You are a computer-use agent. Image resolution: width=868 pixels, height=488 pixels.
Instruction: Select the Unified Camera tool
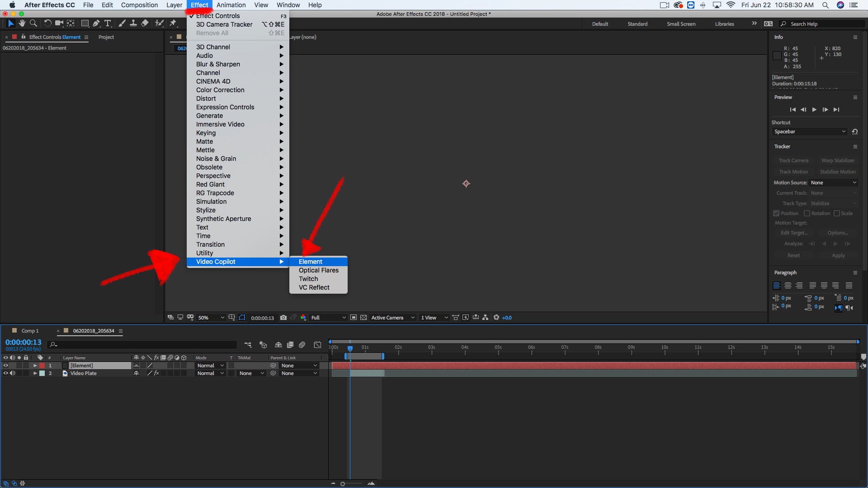coord(59,23)
